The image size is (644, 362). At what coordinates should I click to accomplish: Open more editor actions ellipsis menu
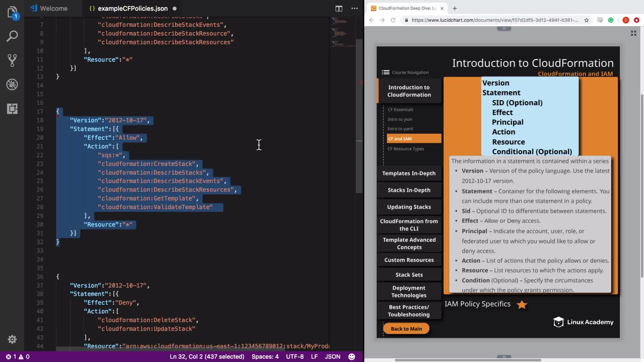(354, 8)
